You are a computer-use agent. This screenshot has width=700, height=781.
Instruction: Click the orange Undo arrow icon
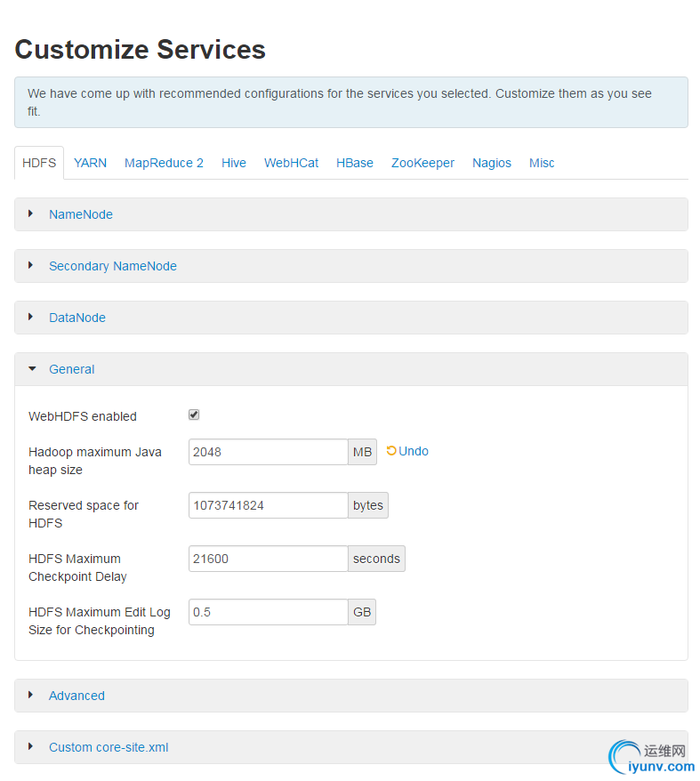(391, 451)
